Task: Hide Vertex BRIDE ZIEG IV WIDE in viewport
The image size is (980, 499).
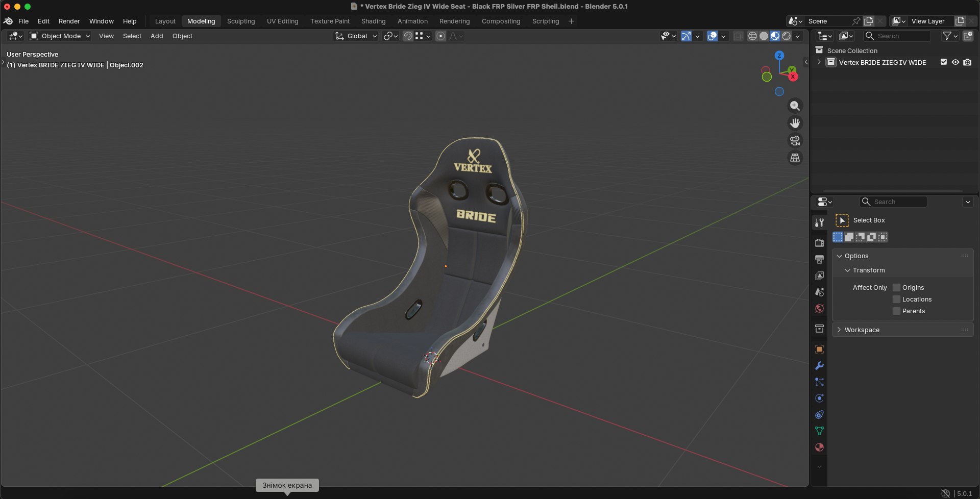Action: coord(955,62)
